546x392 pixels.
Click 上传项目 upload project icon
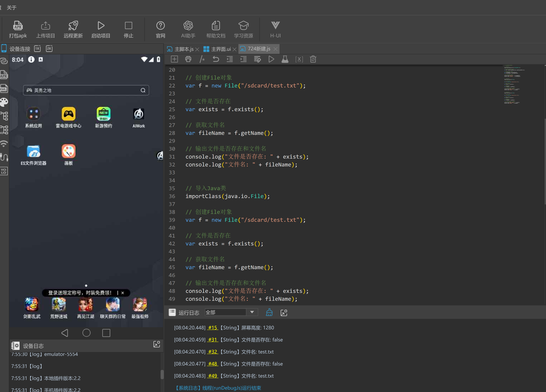click(x=45, y=29)
